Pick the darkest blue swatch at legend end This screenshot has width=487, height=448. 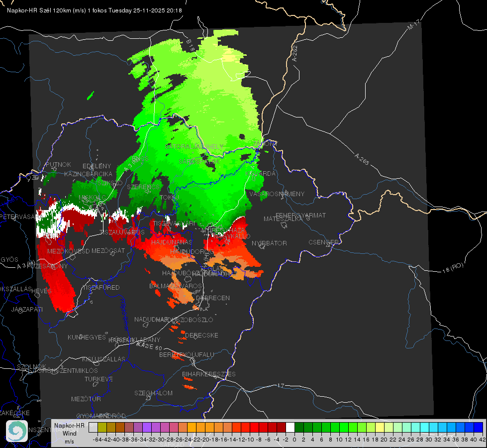[479, 427]
